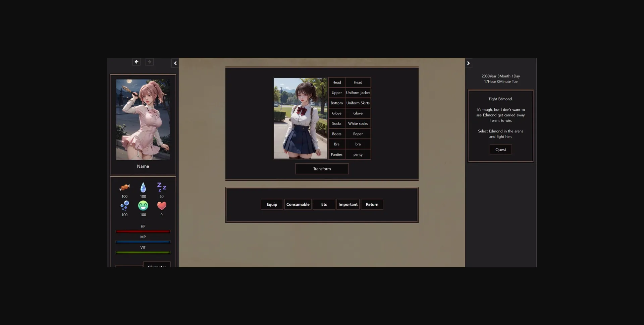Viewport: 644px width, 325px height.
Task: Expand the right quest panel arrow
Action: (x=469, y=63)
